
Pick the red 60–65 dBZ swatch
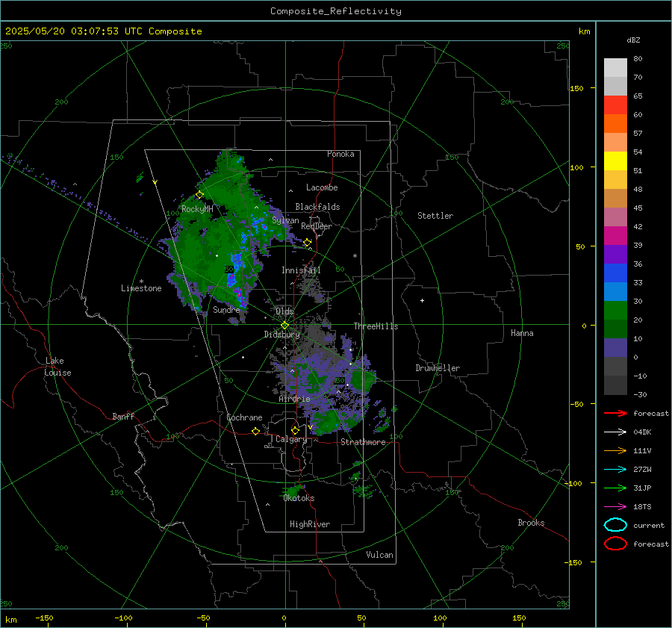click(615, 105)
